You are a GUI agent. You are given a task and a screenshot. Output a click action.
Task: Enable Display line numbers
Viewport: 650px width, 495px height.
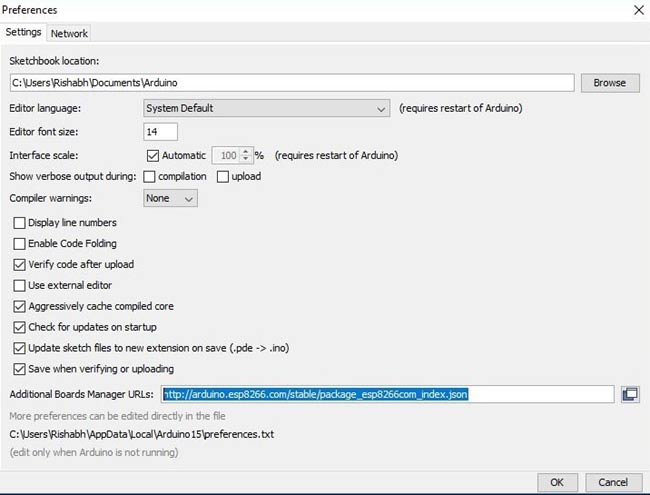click(x=19, y=223)
